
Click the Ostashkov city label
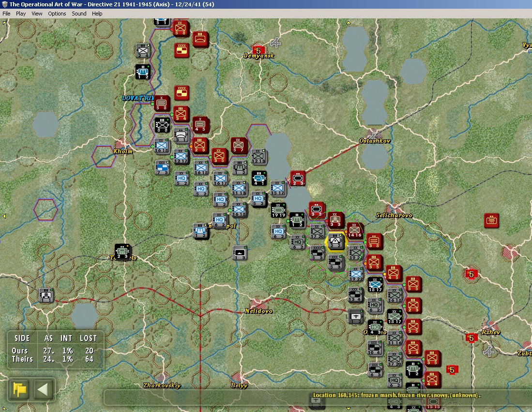coord(375,141)
